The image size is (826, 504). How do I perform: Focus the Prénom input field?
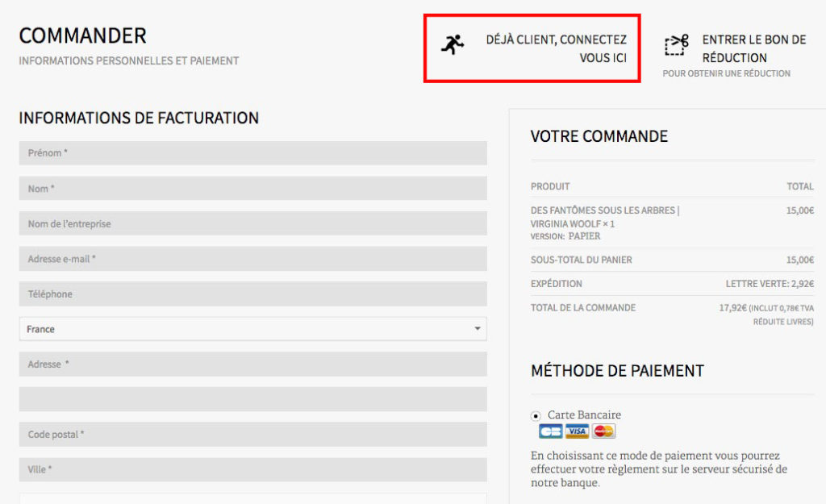[x=252, y=152]
